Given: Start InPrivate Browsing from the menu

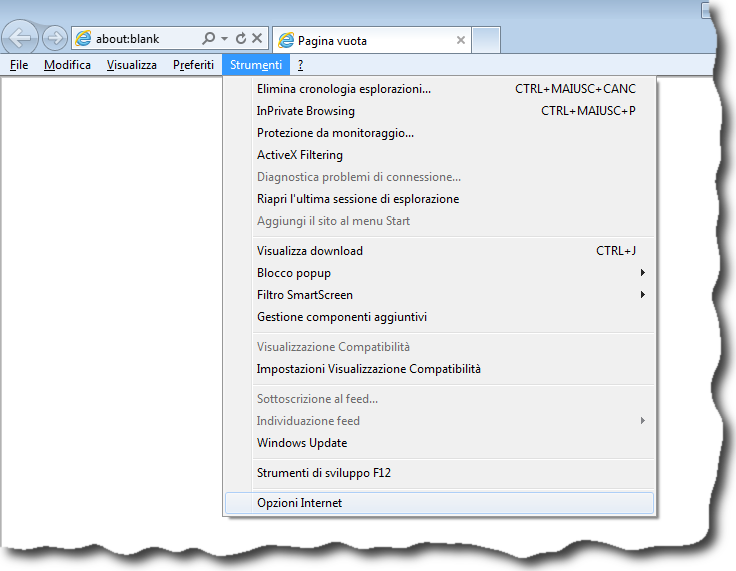Looking at the screenshot, I should (306, 111).
